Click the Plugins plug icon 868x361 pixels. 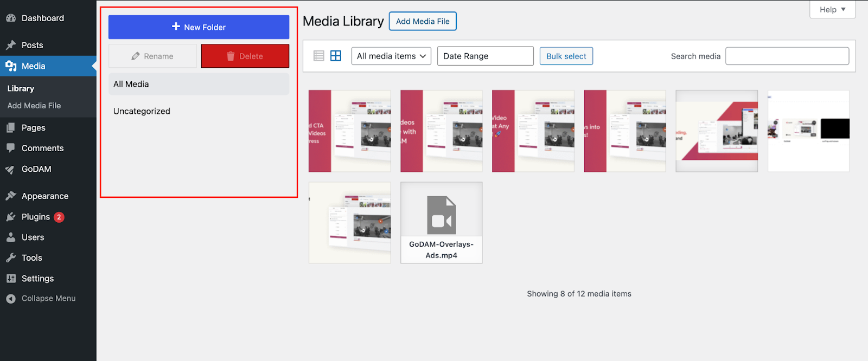point(10,217)
